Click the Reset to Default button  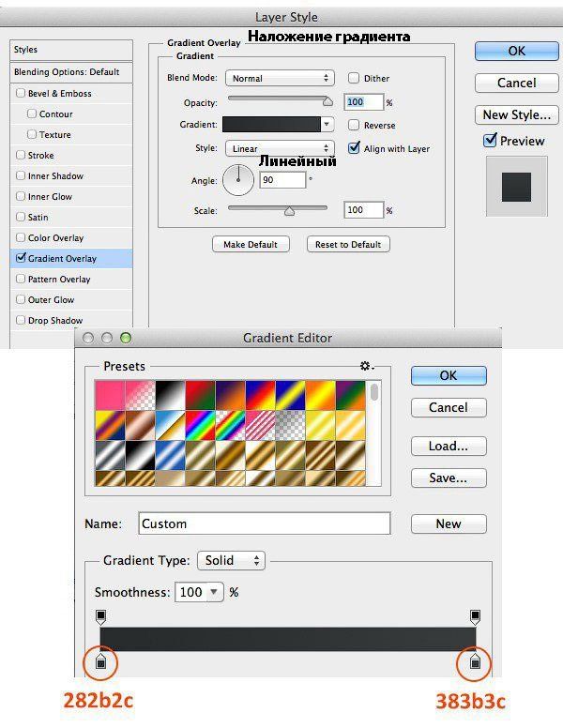tap(348, 244)
